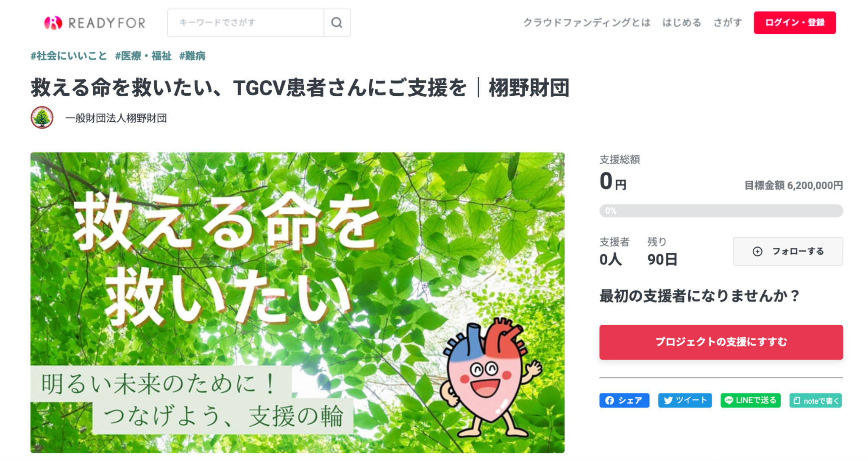
Task: Open the #難病 tag
Action: pos(192,56)
